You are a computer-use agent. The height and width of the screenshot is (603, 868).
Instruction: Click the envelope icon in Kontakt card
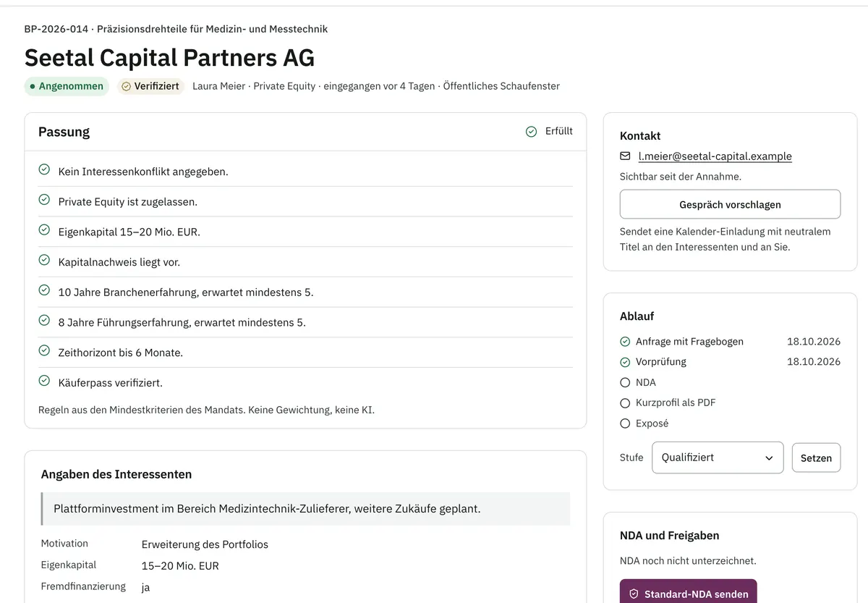coord(626,156)
